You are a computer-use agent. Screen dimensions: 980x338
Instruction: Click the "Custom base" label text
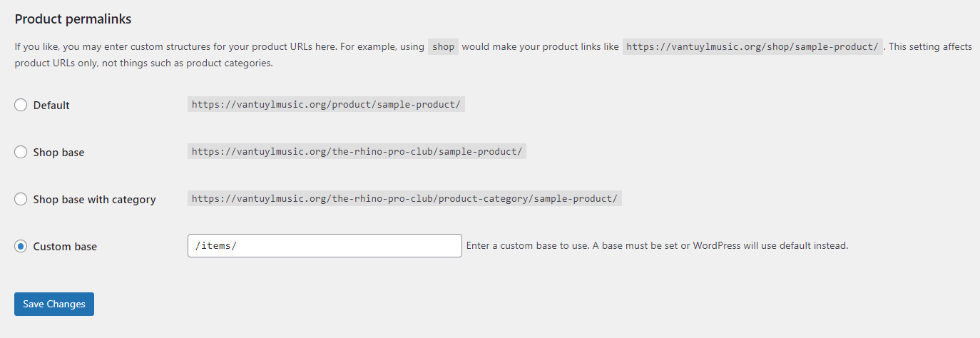(x=65, y=247)
